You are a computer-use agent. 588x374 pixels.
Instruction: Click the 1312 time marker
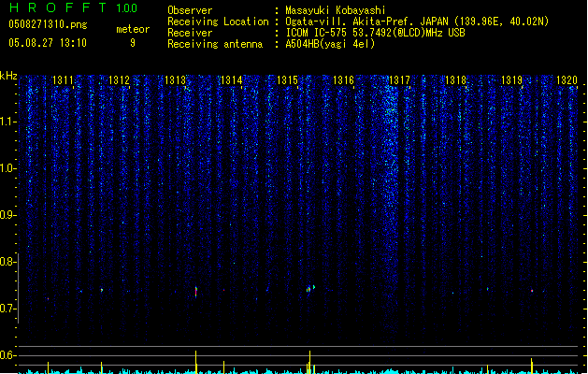119,80
